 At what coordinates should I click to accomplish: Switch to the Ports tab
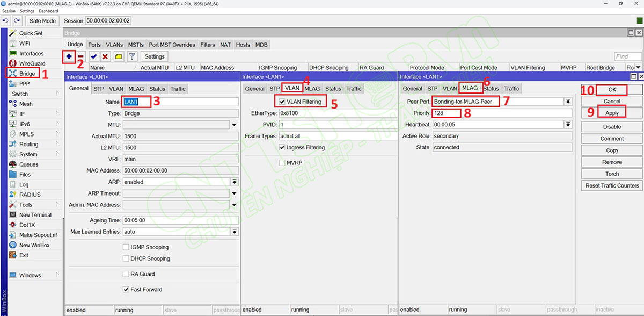(x=94, y=45)
